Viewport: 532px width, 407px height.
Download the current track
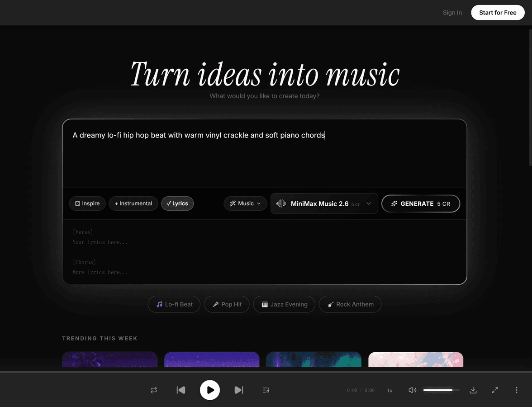[x=473, y=390]
